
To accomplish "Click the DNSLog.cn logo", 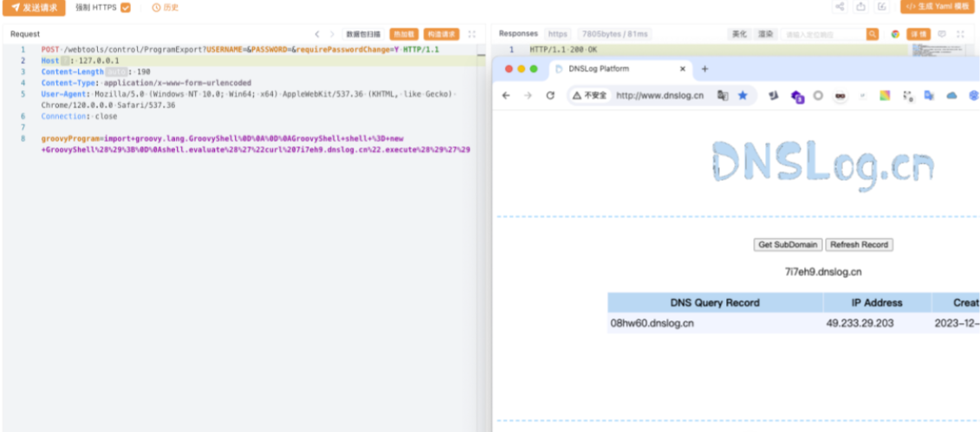I will click(x=823, y=166).
